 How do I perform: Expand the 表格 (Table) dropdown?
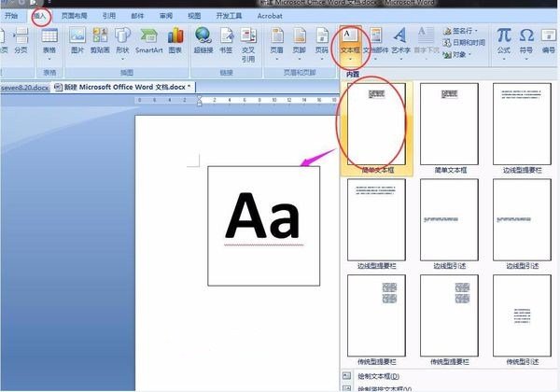coord(49,42)
